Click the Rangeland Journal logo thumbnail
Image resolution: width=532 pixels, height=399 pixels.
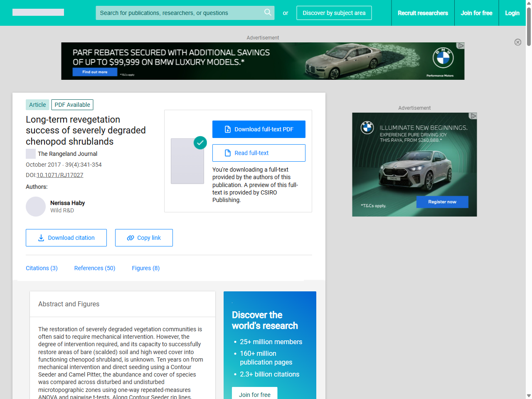[x=31, y=154]
